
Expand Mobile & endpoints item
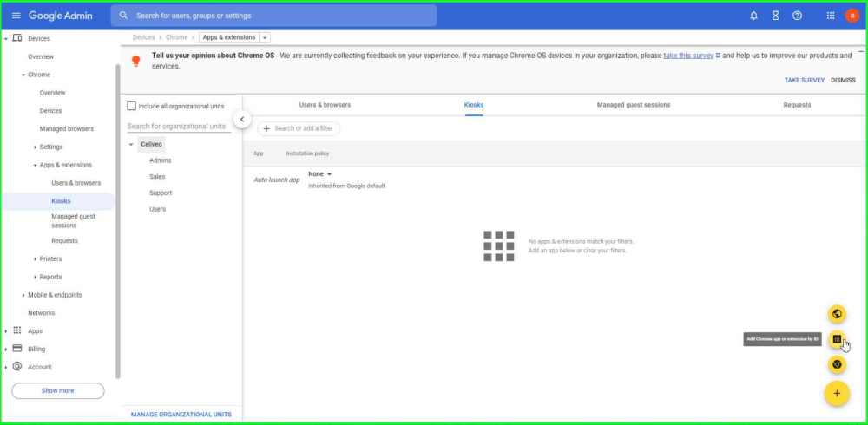pos(23,295)
